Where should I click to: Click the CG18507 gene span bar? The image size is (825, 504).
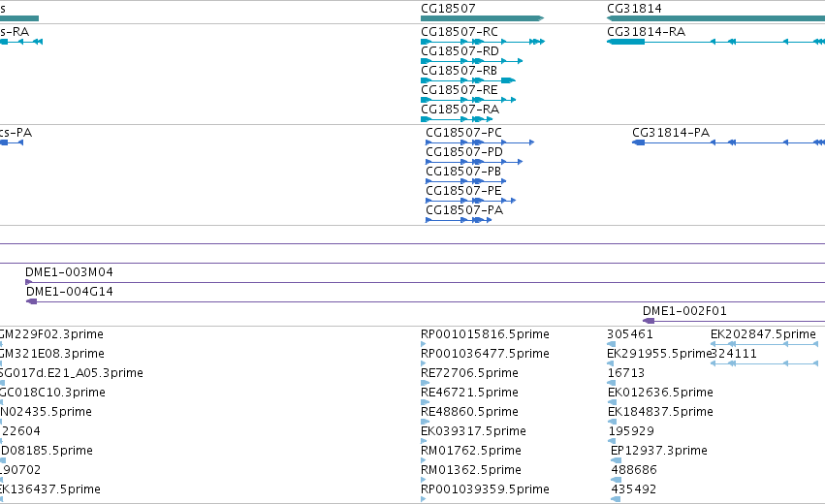point(482,18)
